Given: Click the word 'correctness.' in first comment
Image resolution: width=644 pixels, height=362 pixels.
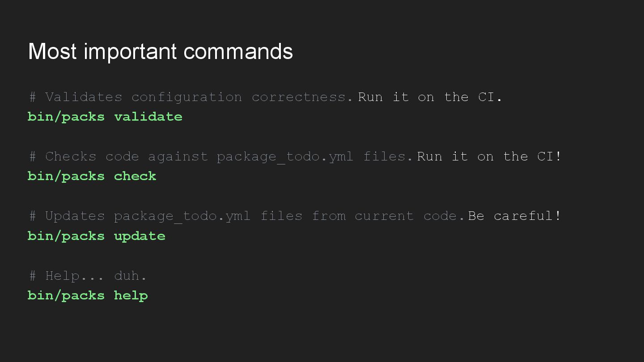Looking at the screenshot, I should pos(302,97).
